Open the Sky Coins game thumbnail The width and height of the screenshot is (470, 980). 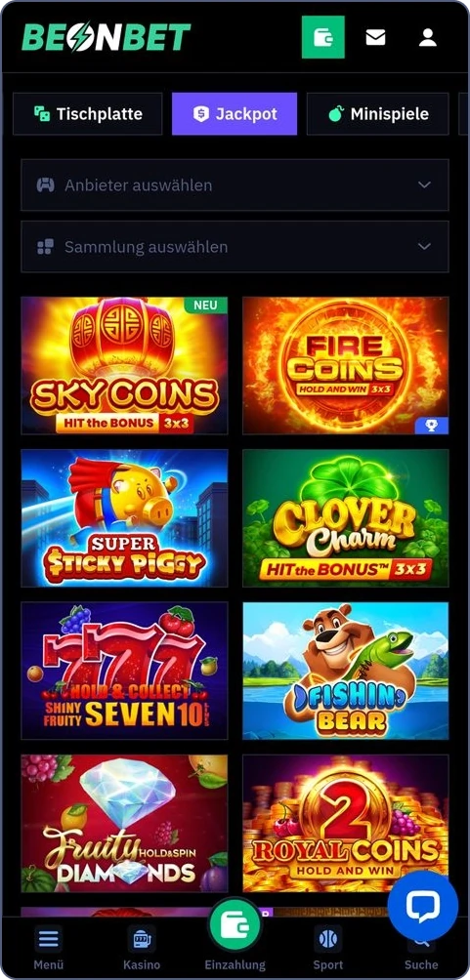[124, 366]
